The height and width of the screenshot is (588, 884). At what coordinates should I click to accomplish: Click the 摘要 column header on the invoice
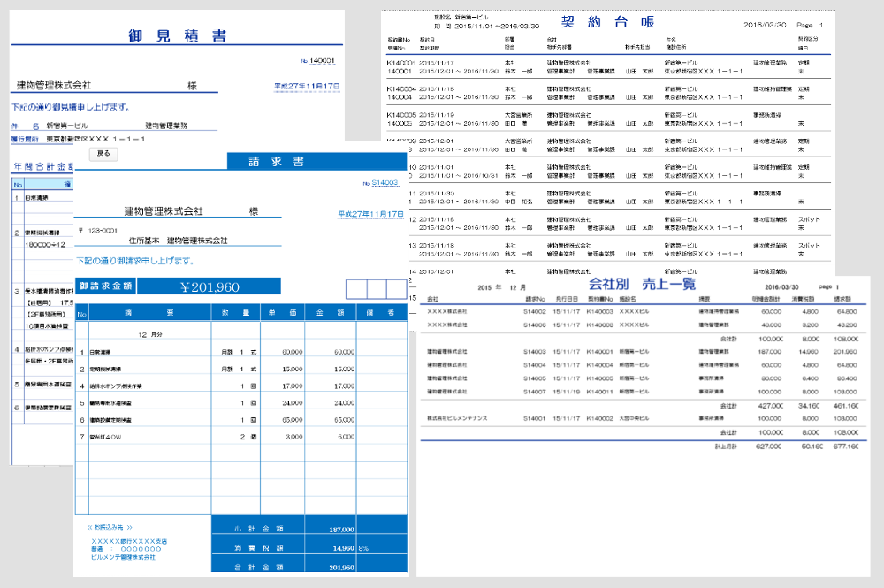[x=149, y=312]
